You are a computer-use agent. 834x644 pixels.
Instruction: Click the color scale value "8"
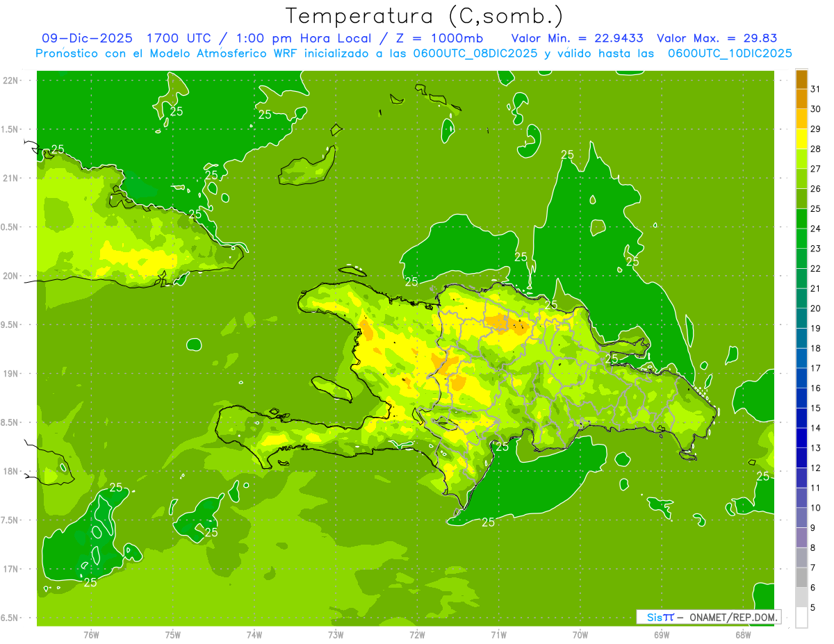tap(813, 547)
